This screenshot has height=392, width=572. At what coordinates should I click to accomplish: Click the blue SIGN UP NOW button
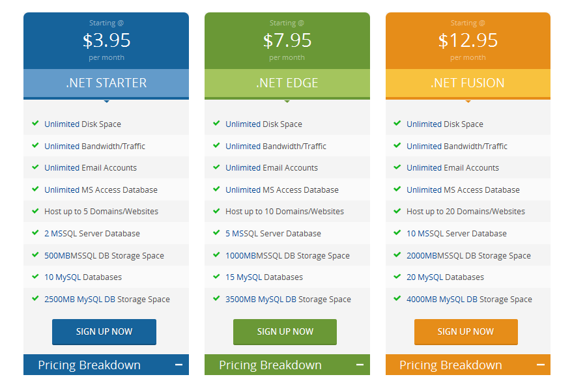click(104, 332)
